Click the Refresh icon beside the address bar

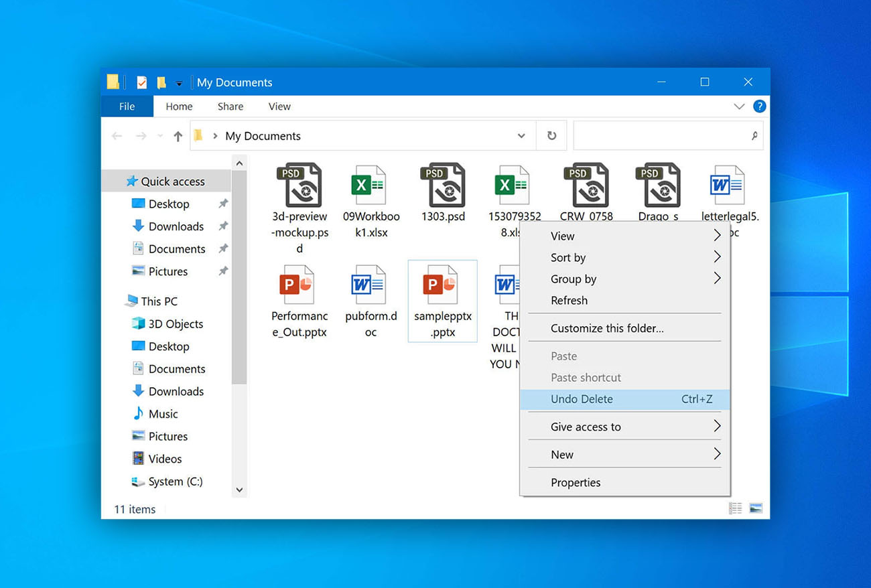coord(551,135)
